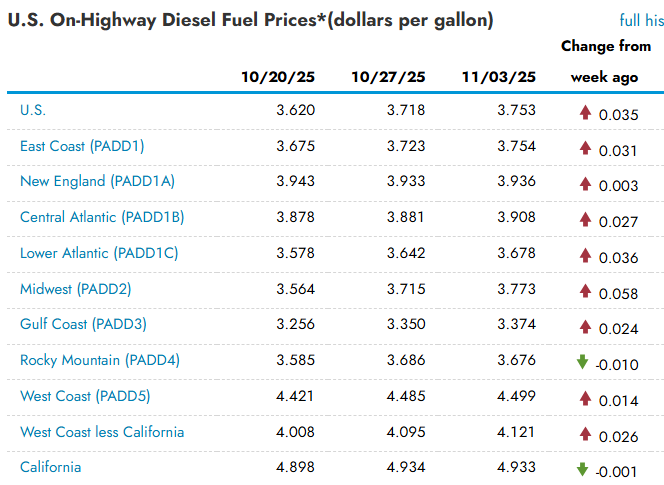
Task: Open the full history link
Action: [x=640, y=20]
